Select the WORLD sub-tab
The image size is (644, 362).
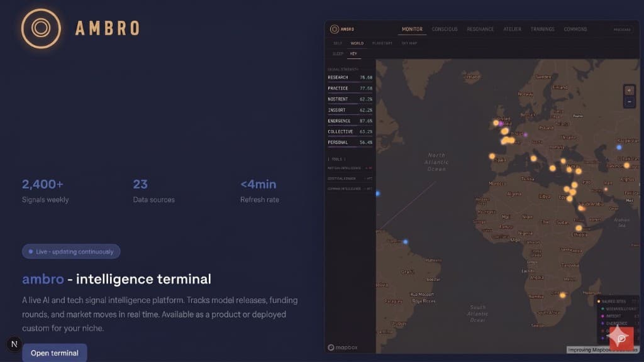[x=357, y=43]
